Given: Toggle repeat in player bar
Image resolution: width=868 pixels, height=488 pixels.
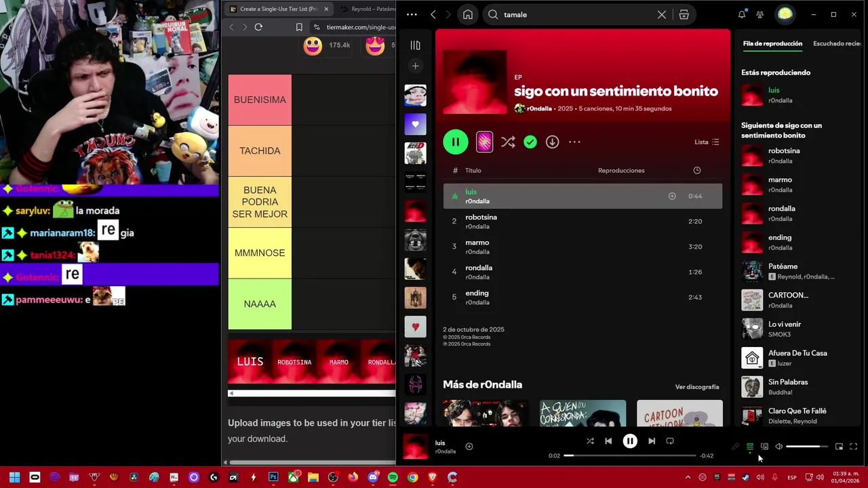Looking at the screenshot, I should coord(670,441).
